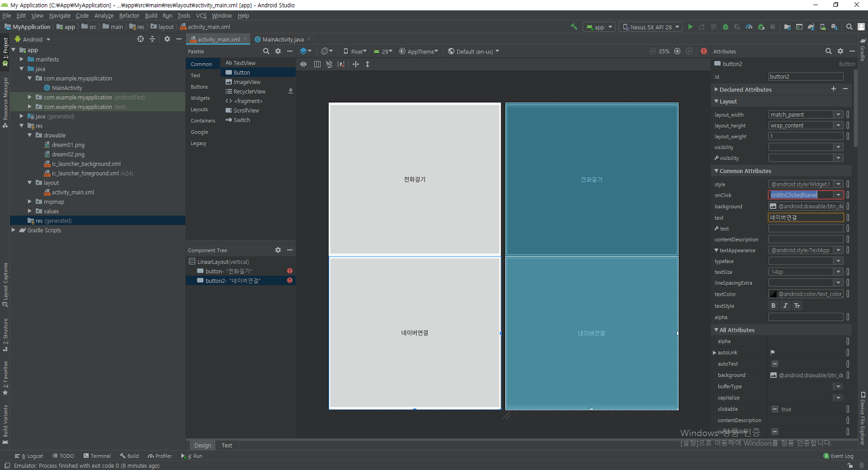Open Attributes panel settings gear
The height and width of the screenshot is (470, 868).
(840, 51)
